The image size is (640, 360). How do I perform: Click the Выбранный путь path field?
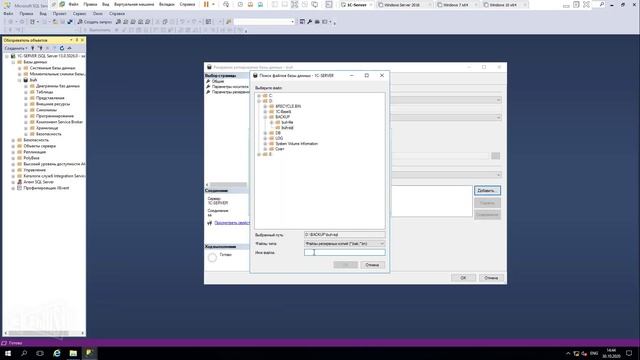pyautogui.click(x=344, y=235)
